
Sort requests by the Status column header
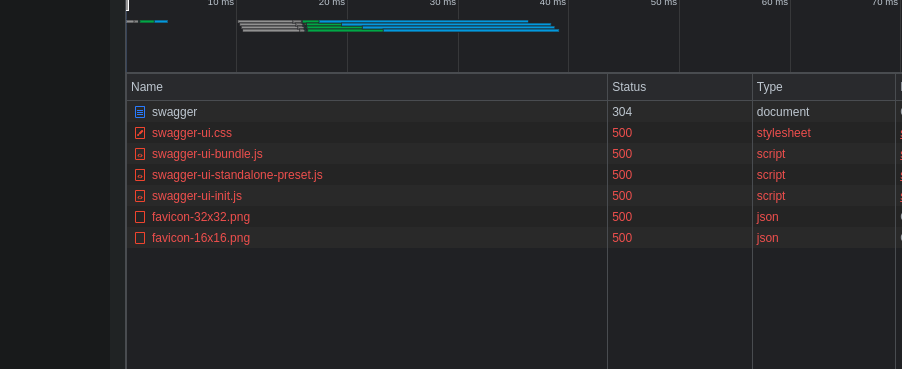679,87
